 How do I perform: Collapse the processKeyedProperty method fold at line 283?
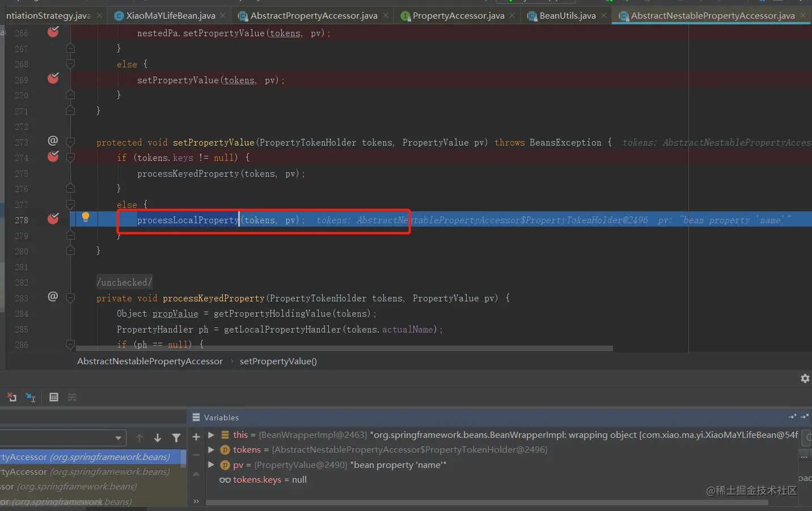pos(70,298)
